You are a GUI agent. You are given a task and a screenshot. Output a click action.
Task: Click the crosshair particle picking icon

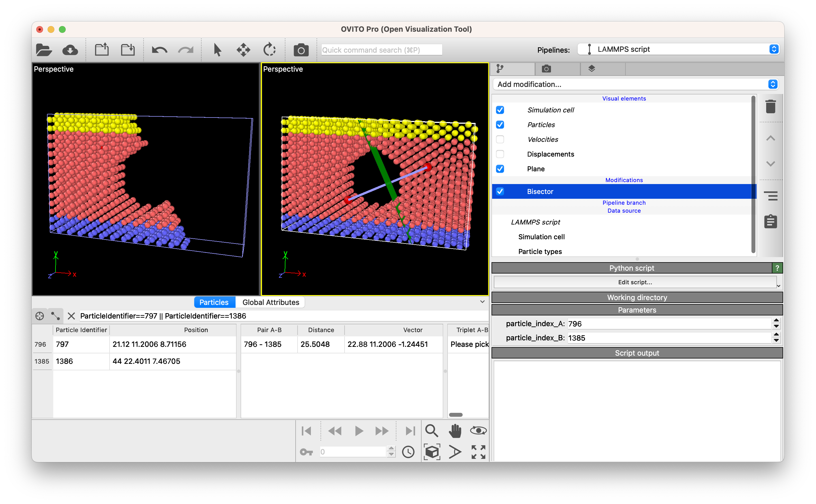(x=40, y=316)
